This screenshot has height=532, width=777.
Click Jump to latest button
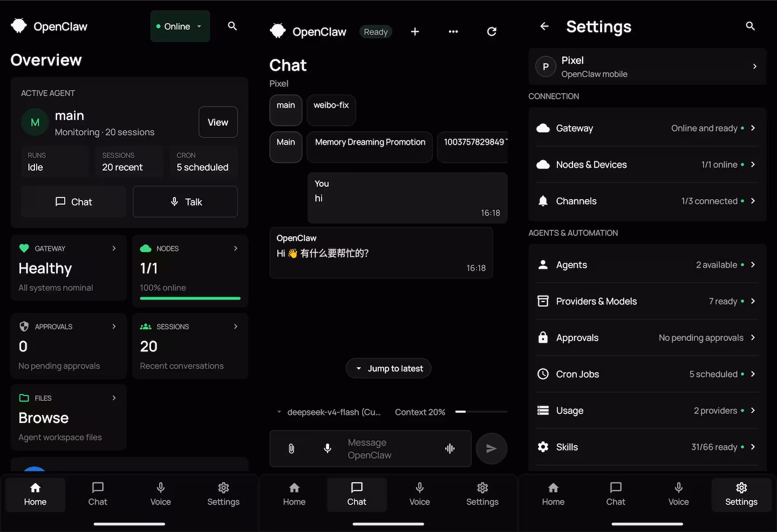tap(388, 369)
